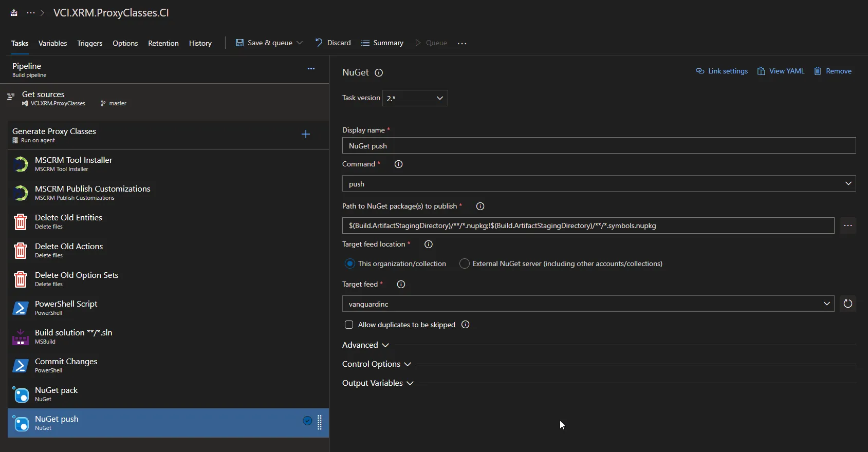Select This organization/collection radio option
This screenshot has width=868, height=452.
[x=350, y=263]
